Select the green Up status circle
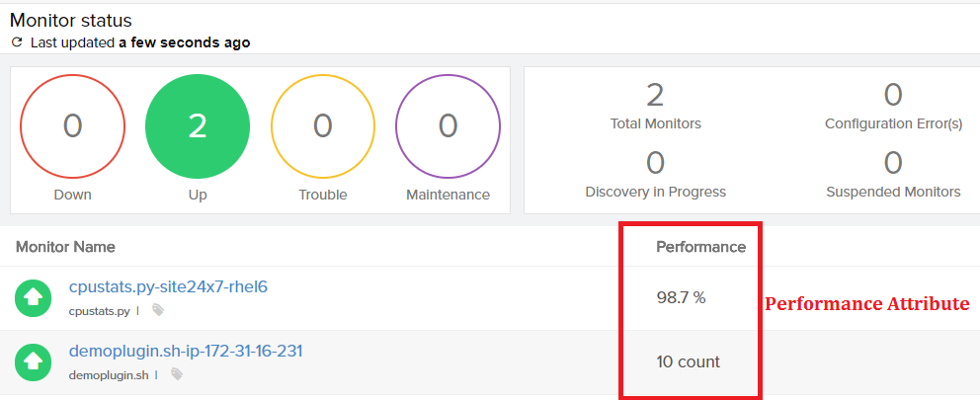Image resolution: width=980 pixels, height=400 pixels. pos(198,125)
